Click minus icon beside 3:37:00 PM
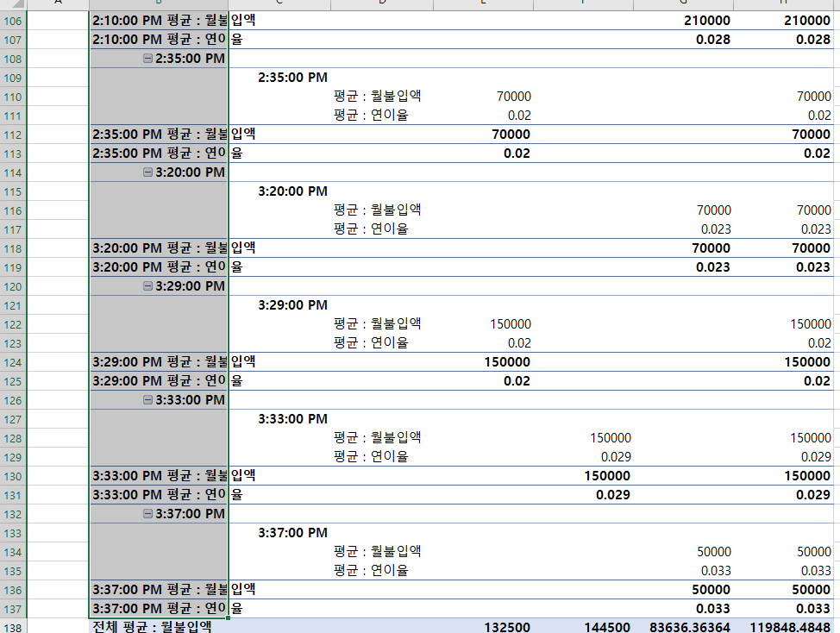840x633 pixels. [147, 514]
